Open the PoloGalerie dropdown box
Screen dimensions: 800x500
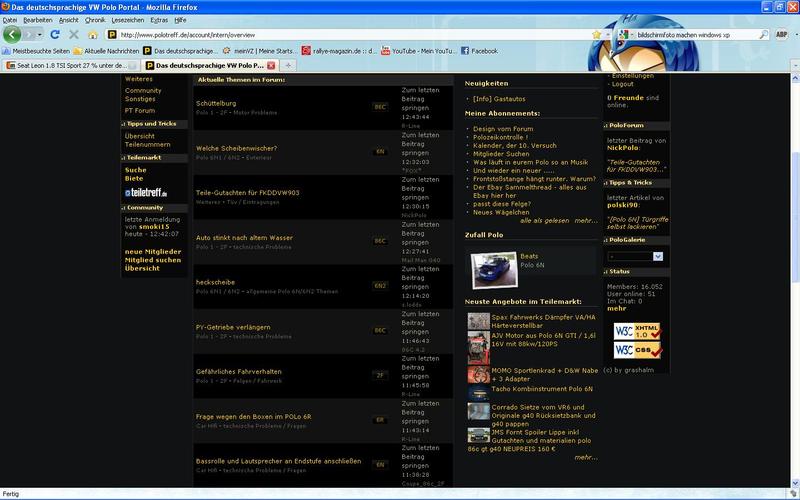(x=635, y=256)
